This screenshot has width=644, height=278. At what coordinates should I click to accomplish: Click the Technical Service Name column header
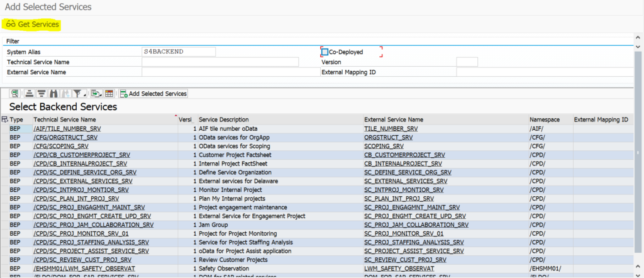105,120
